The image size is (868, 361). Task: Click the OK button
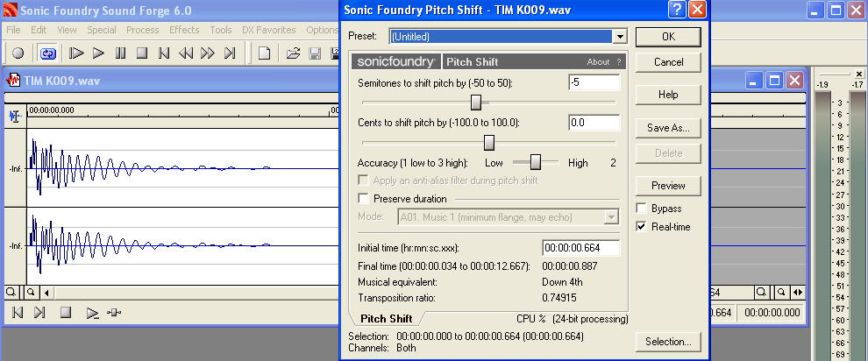668,37
